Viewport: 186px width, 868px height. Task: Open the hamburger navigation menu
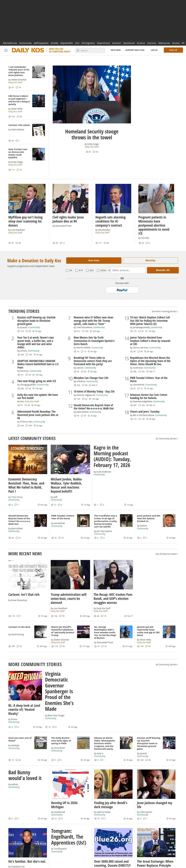(6, 50)
